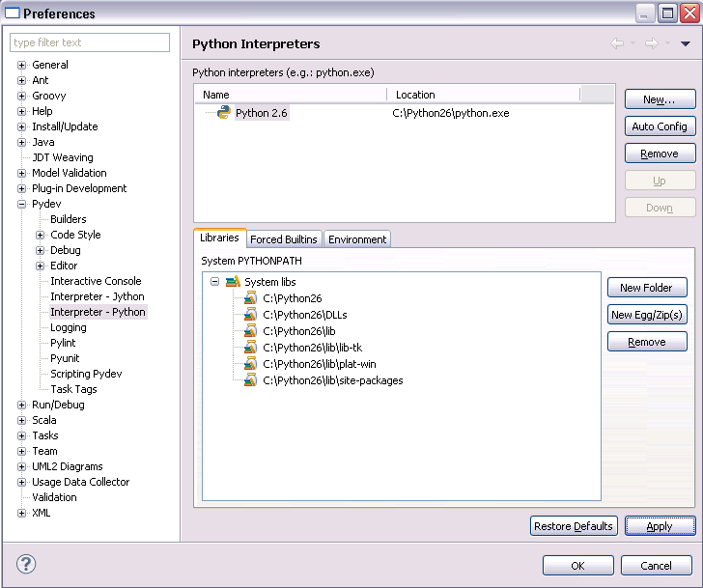Click the Python 2.6 interpreter icon
Image resolution: width=703 pixels, height=588 pixels.
coord(223,113)
